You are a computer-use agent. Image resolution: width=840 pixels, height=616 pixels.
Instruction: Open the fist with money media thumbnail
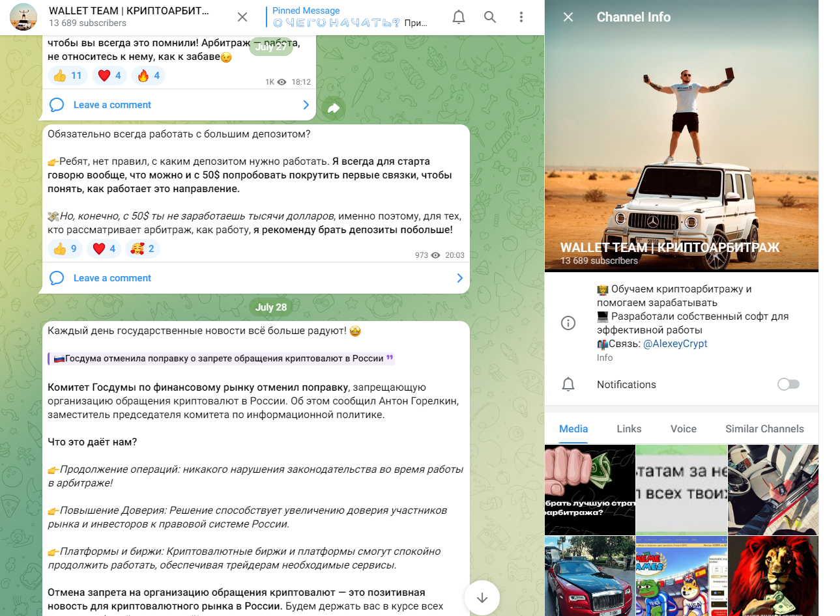coord(590,490)
